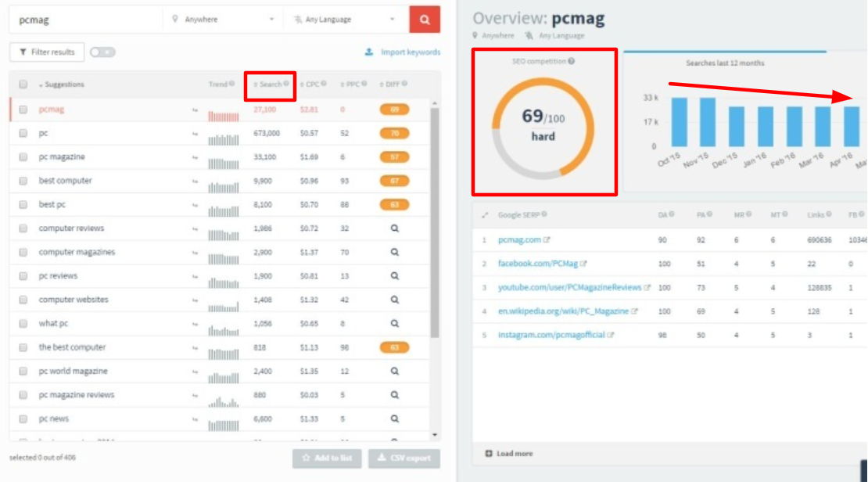The width and height of the screenshot is (868, 485).
Task: Sort by the PPC column header
Action: click(x=353, y=84)
